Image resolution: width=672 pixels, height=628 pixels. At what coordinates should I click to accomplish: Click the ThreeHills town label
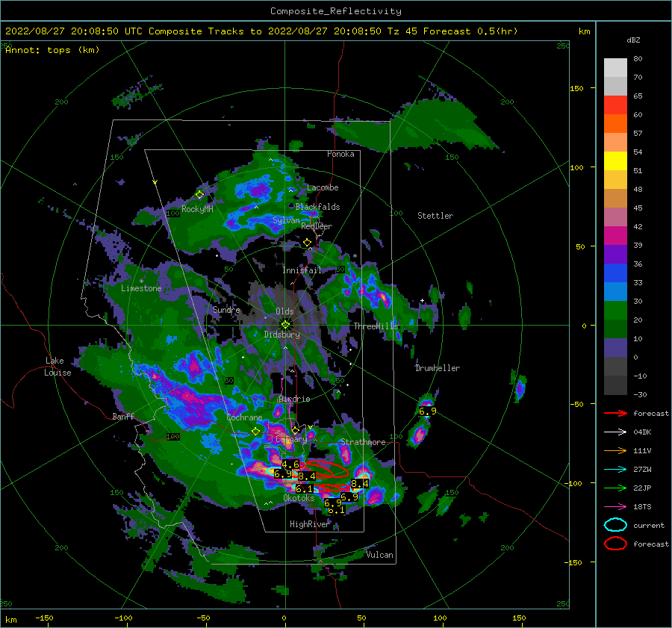[x=376, y=326]
